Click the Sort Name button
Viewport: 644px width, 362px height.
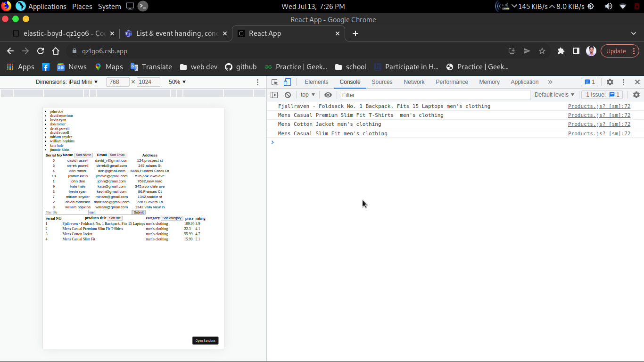coord(83,155)
